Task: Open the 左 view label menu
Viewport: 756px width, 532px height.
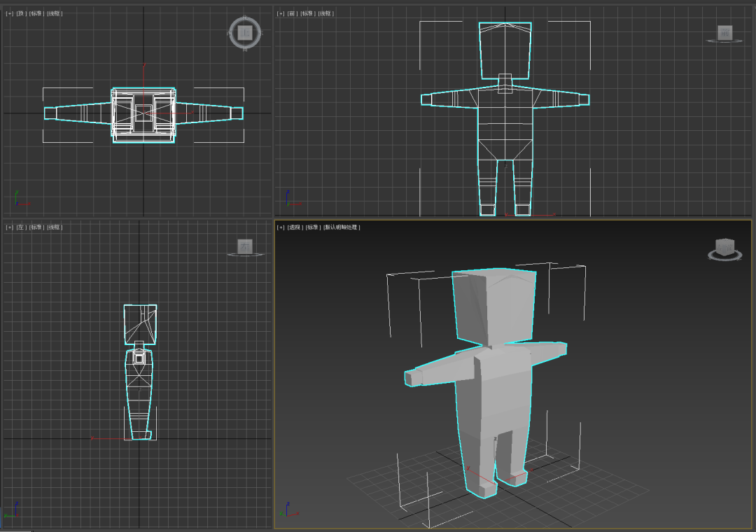Action: click(x=21, y=227)
